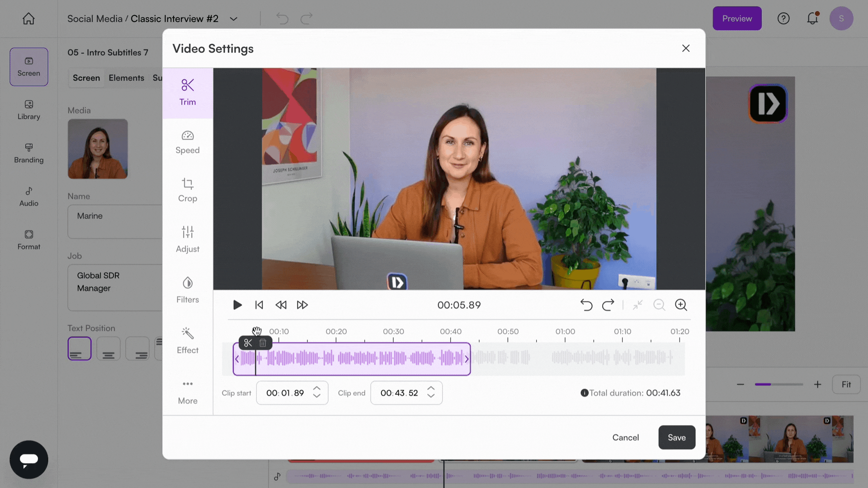Screen dimensions: 868x488
Task: Rewind the video
Action: 281,305
